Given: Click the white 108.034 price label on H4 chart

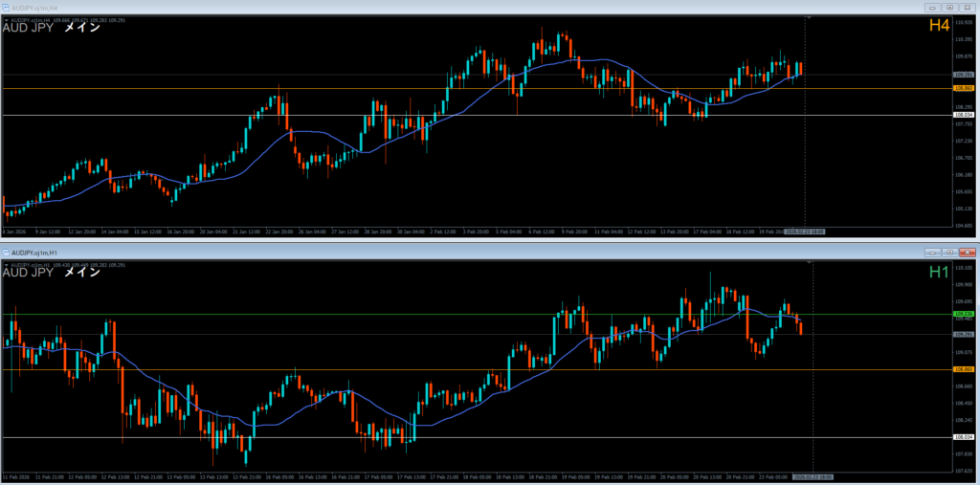Looking at the screenshot, I should pos(964,115).
